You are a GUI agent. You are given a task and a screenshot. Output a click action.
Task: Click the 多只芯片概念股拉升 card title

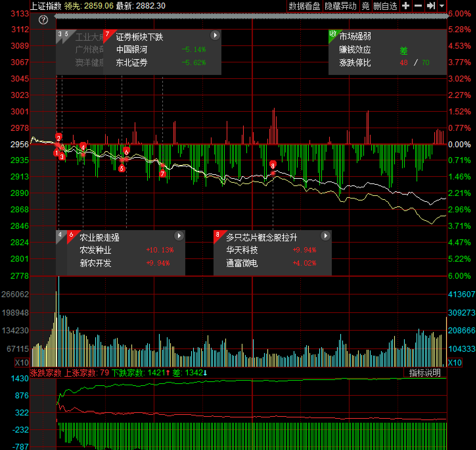pos(262,237)
